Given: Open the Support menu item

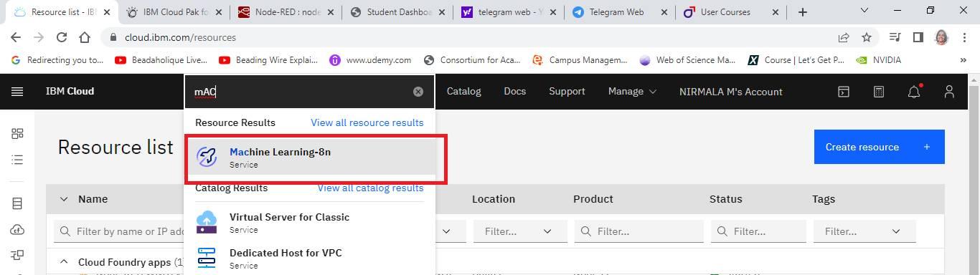Looking at the screenshot, I should click(x=567, y=92).
